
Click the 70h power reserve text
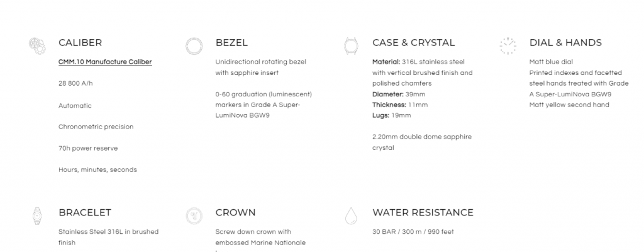coord(87,148)
